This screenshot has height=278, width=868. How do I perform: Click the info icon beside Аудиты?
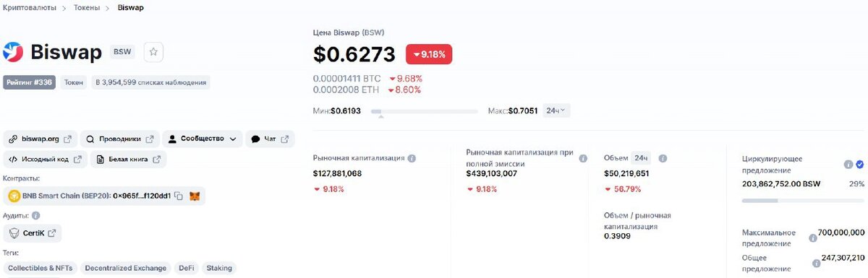(x=35, y=215)
